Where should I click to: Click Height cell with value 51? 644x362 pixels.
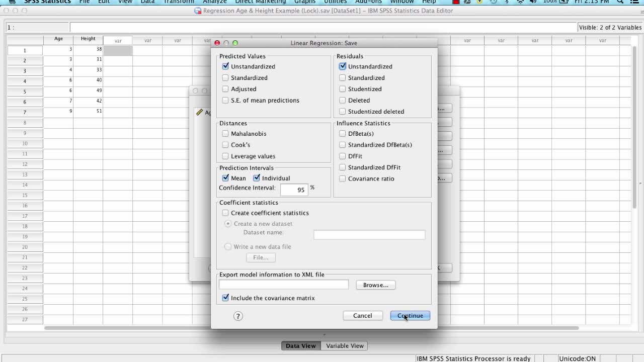88,112
